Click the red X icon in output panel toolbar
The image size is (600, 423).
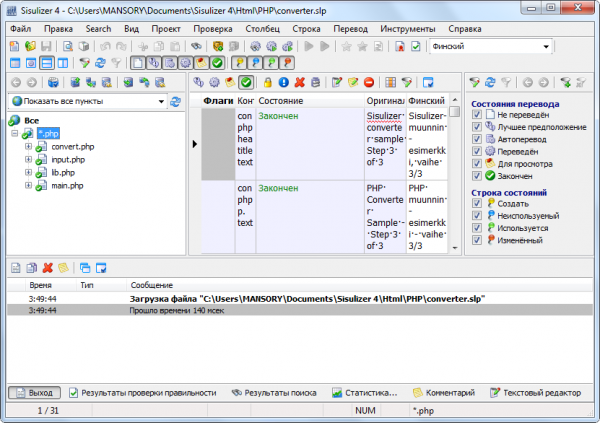[x=47, y=267]
